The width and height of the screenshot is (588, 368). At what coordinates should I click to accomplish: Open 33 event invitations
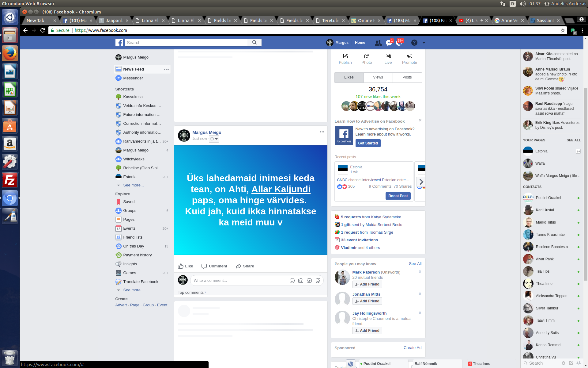point(359,240)
